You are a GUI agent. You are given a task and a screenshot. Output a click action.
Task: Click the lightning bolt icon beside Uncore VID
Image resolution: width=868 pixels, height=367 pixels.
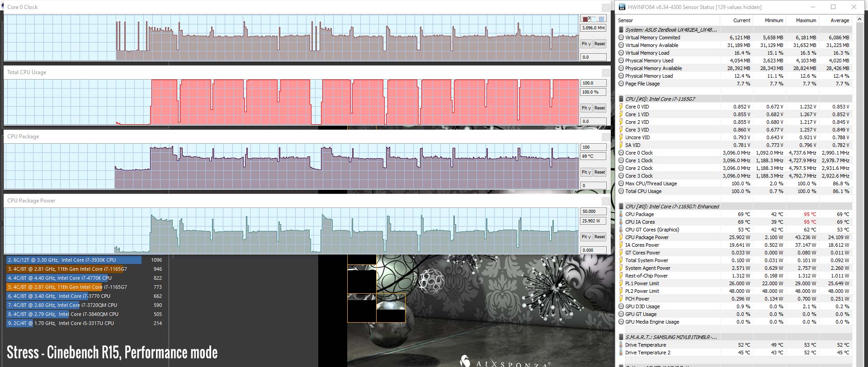[621, 137]
